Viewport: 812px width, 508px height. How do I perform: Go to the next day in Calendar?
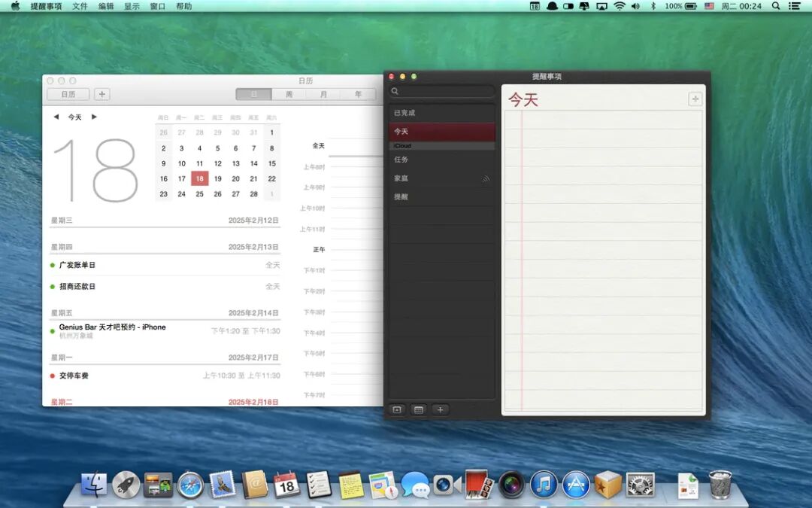tap(94, 117)
